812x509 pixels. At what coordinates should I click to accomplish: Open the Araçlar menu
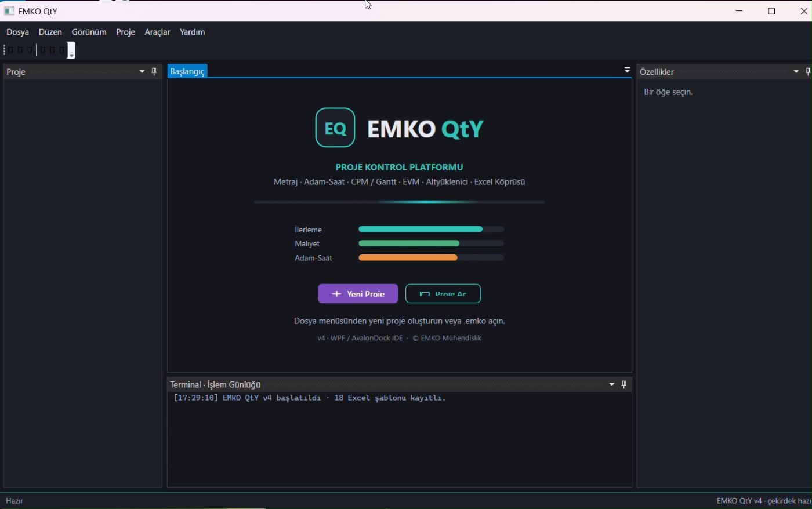[x=157, y=32]
